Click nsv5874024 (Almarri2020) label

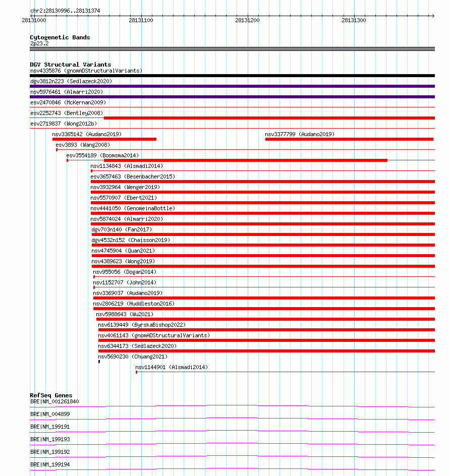tap(127, 219)
